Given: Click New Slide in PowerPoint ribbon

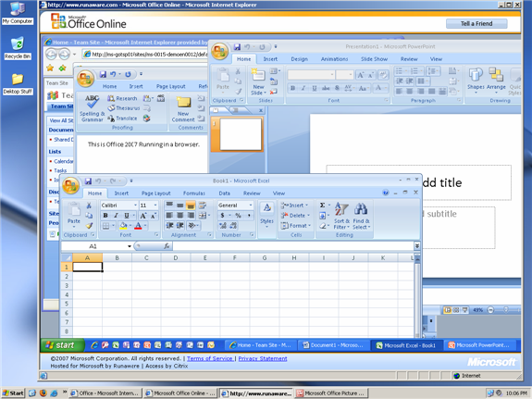Looking at the screenshot, I should (x=258, y=81).
